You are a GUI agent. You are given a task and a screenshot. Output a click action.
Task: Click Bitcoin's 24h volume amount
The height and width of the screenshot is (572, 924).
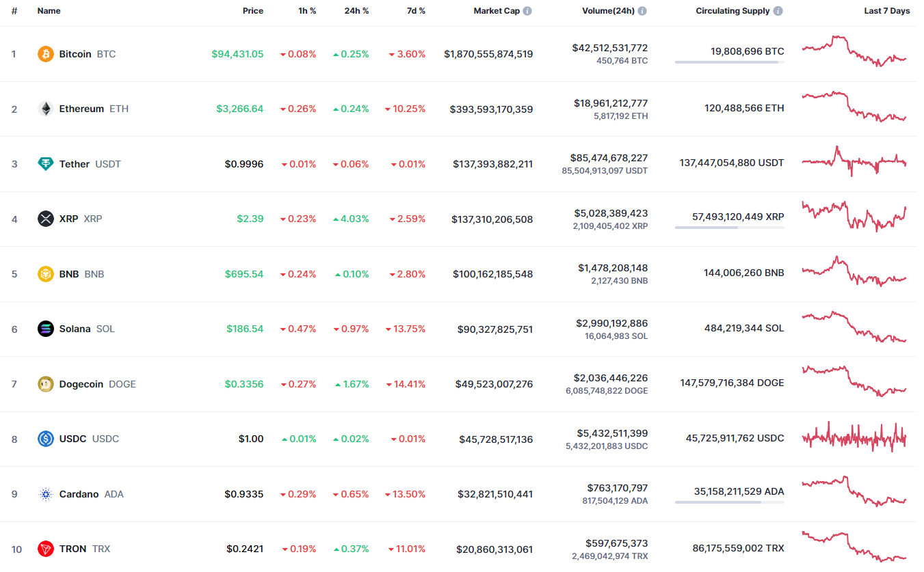[609, 48]
